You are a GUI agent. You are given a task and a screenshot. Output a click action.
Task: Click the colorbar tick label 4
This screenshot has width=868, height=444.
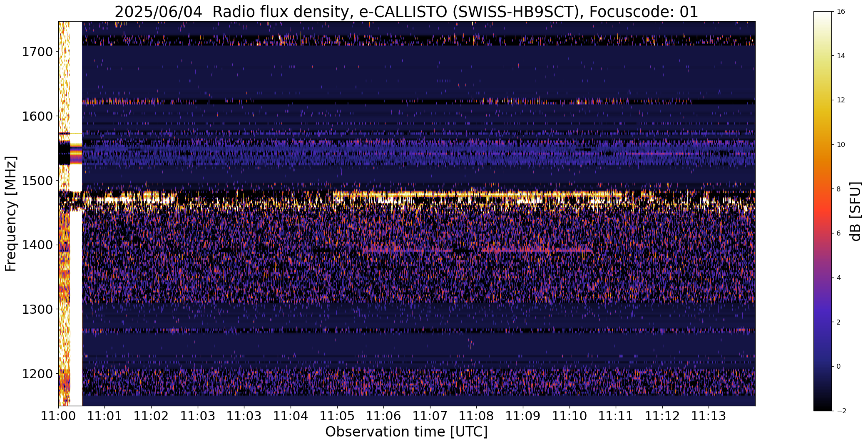[x=838, y=278]
